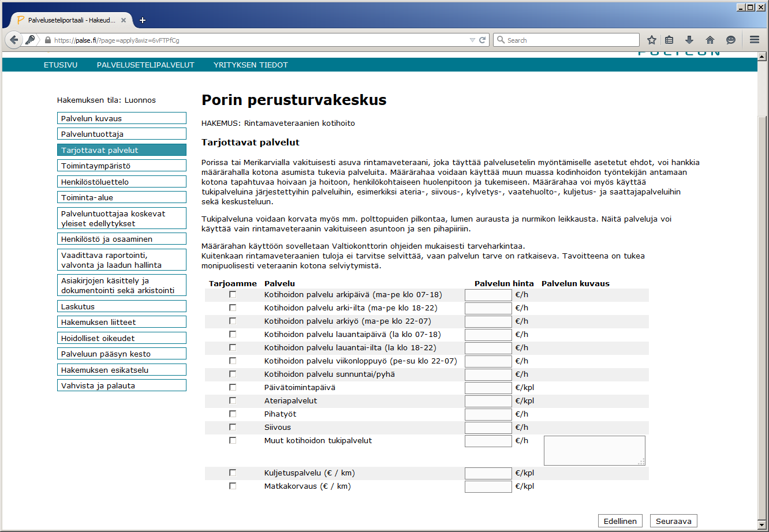Open Asiakirjojen käsittely ja dokumentointi section

point(122,286)
